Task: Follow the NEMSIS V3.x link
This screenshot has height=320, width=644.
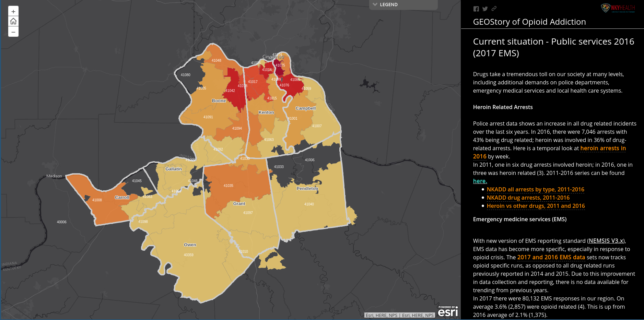Action: coord(606,241)
